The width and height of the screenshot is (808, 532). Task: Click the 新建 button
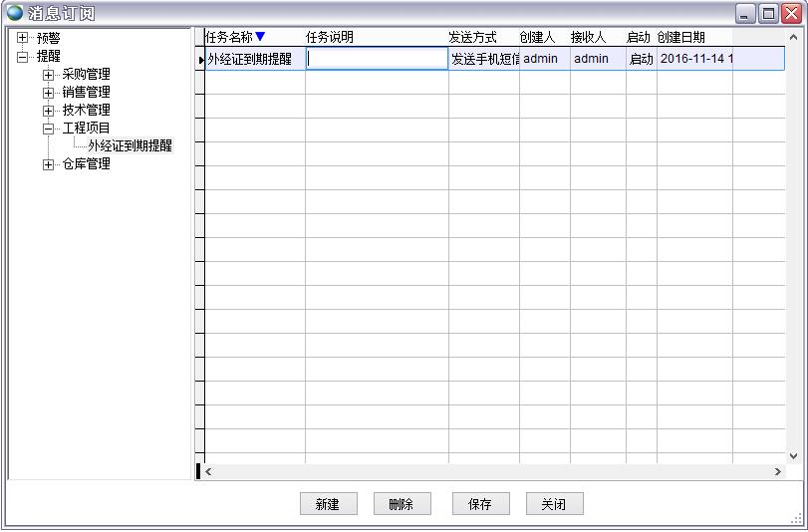coord(328,504)
